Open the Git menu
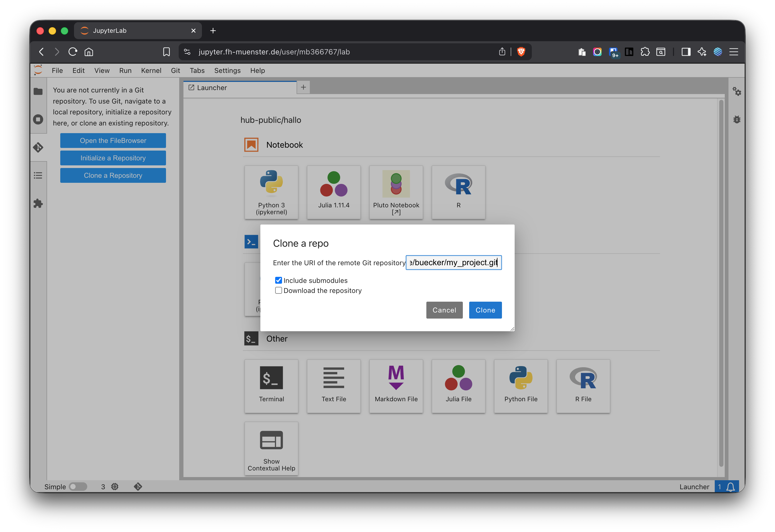This screenshot has width=775, height=532. [176, 71]
